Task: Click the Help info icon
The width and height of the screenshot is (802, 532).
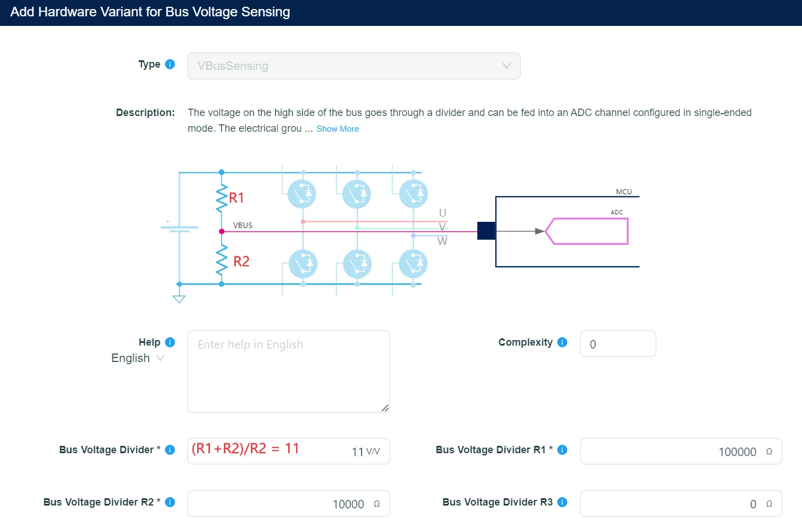Action: [x=170, y=342]
